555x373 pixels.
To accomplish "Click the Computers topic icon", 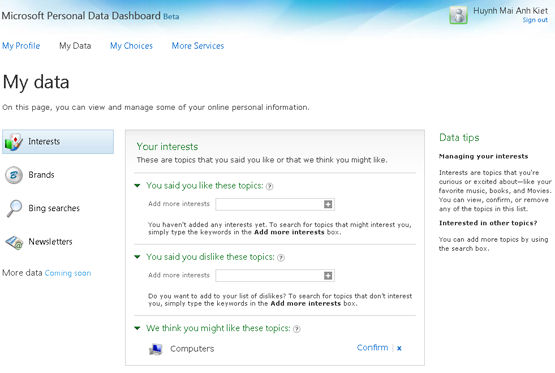I will click(155, 349).
